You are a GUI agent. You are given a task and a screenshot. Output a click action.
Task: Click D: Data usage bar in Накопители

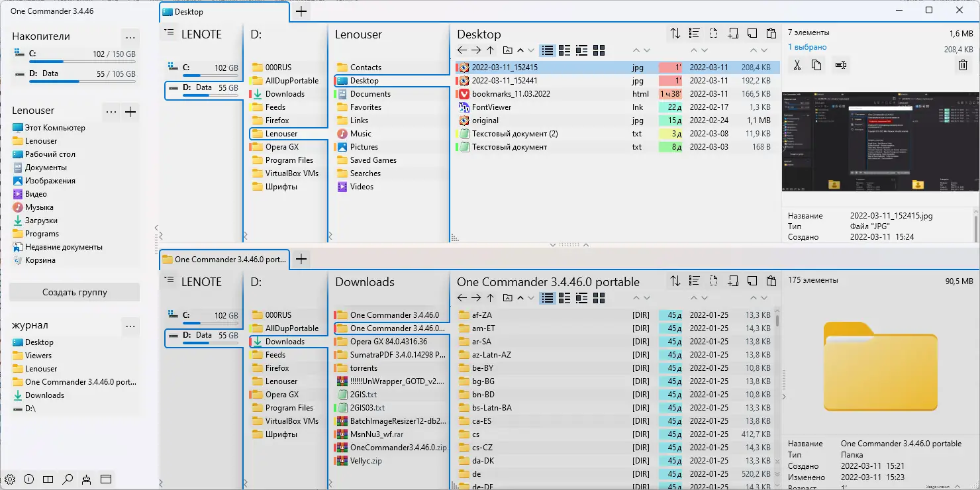81,81
